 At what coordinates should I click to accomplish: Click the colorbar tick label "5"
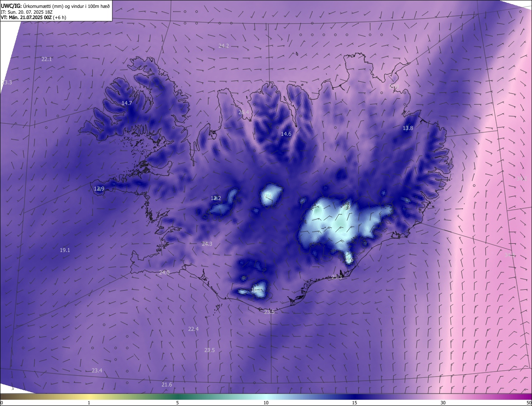(x=177, y=403)
